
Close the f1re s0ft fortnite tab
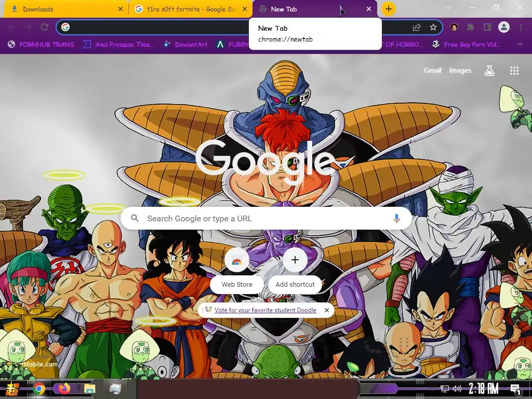(x=245, y=9)
